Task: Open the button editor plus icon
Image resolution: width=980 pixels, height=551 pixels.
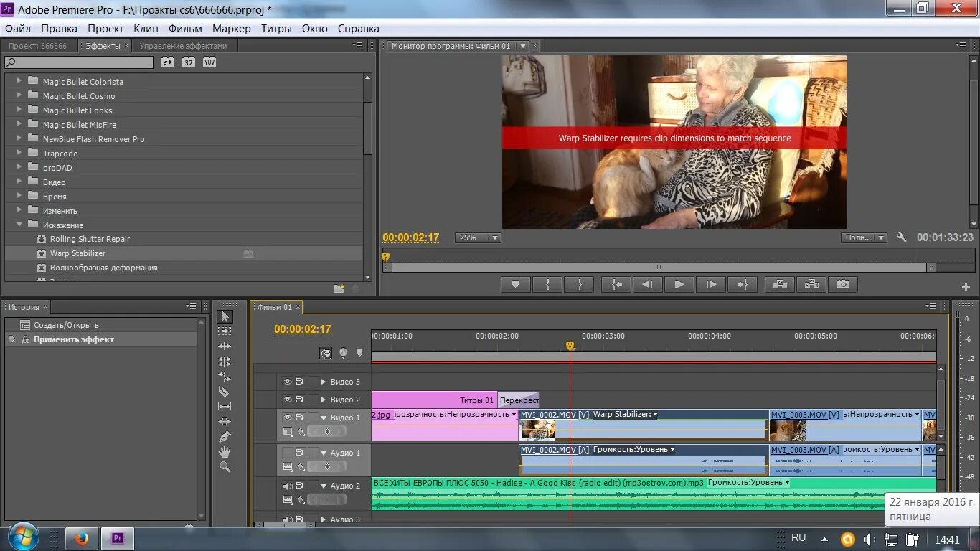Action: click(966, 287)
